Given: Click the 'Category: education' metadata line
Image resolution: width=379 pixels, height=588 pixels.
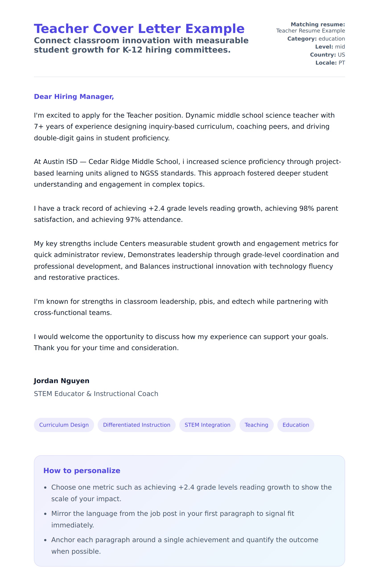Looking at the screenshot, I should pos(316,39).
